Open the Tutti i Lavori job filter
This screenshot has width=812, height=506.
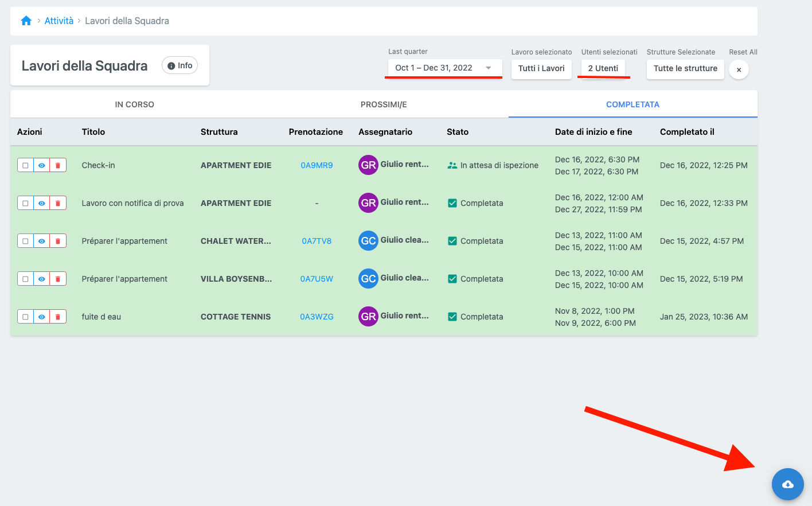[x=541, y=68]
